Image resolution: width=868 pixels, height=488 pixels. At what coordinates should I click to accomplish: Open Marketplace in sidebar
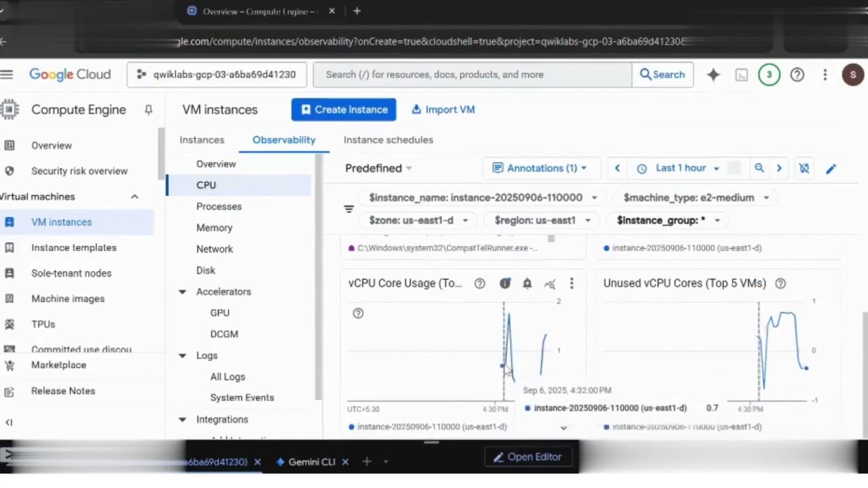tap(58, 365)
